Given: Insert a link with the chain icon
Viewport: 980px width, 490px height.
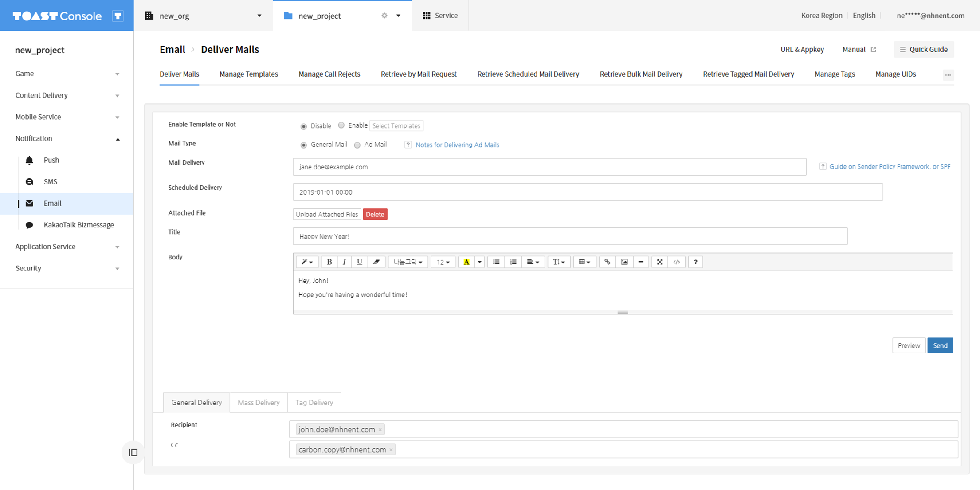Looking at the screenshot, I should pos(607,262).
